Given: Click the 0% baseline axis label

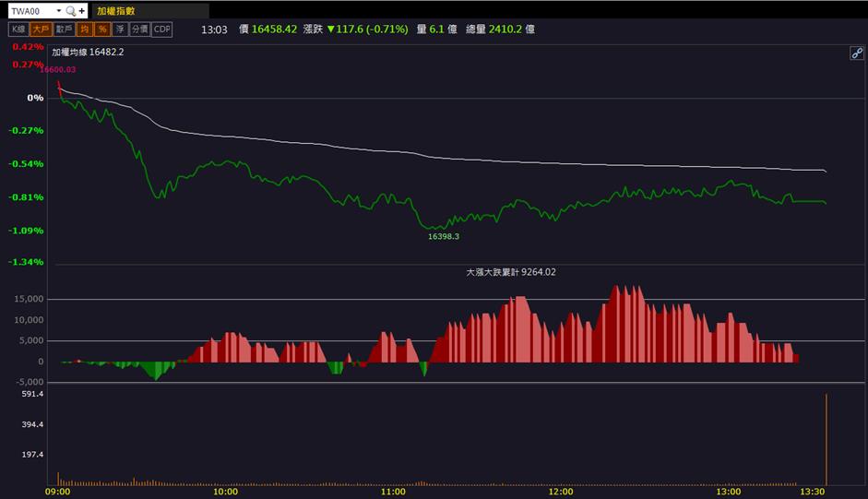Looking at the screenshot, I should point(35,98).
